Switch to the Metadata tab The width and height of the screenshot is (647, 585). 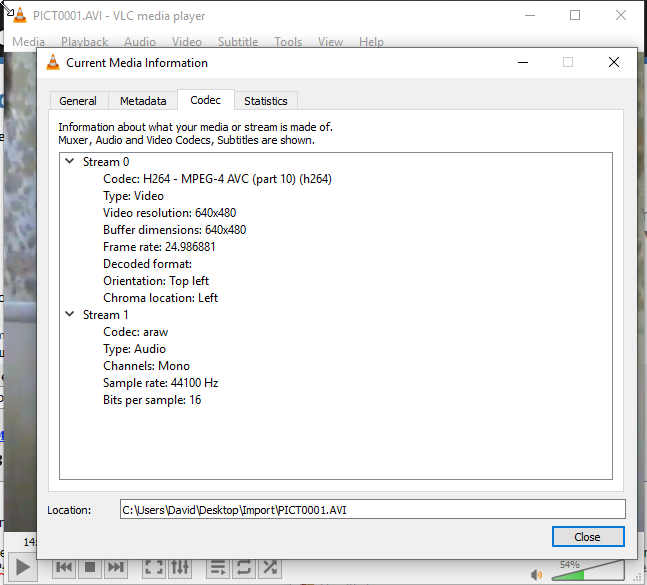point(143,101)
